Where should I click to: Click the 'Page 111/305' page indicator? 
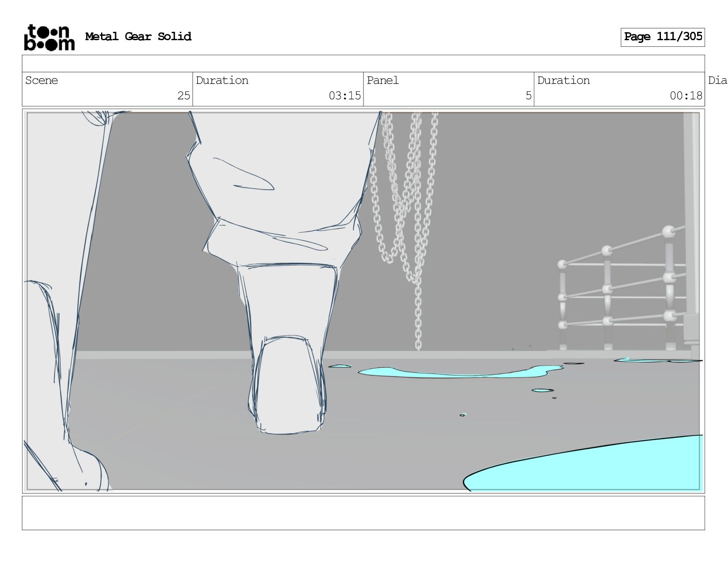pos(663,37)
